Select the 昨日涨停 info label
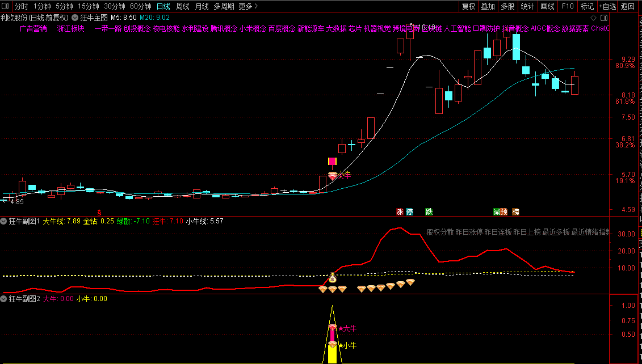 [469, 232]
